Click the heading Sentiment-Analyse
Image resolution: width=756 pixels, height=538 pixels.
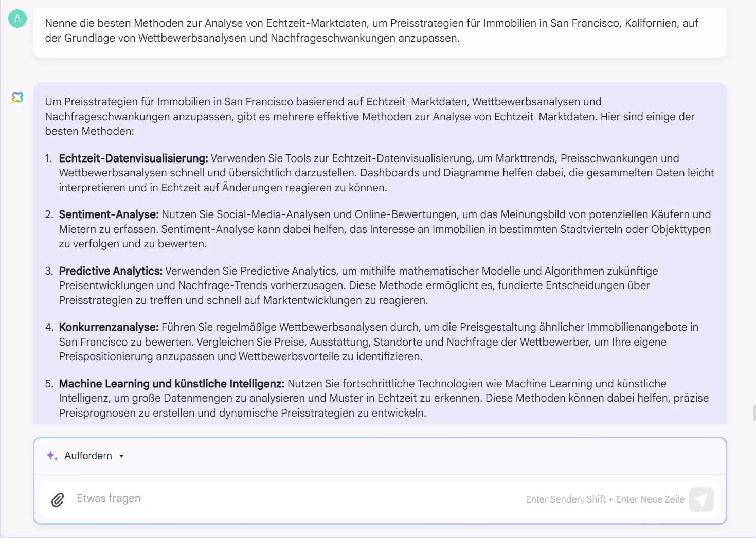coord(108,214)
